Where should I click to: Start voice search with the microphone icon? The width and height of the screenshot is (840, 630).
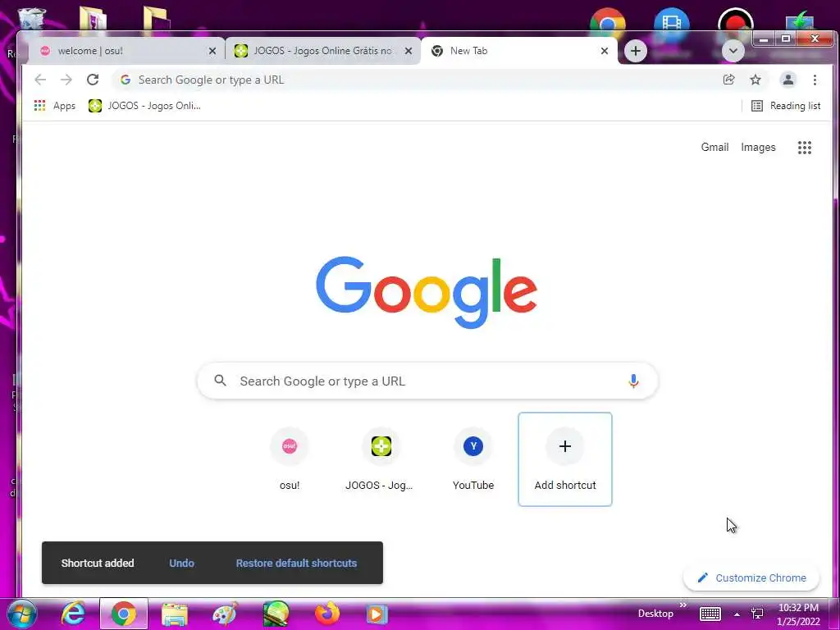pyautogui.click(x=633, y=381)
